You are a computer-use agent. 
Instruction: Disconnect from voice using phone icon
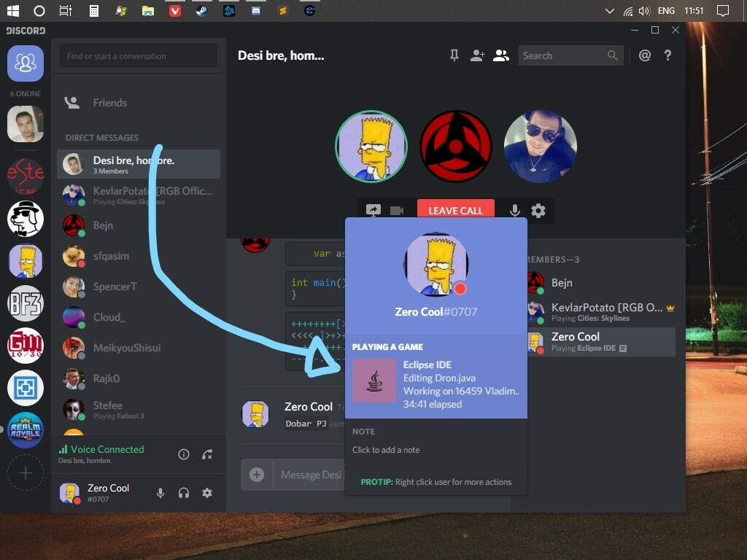(x=206, y=454)
